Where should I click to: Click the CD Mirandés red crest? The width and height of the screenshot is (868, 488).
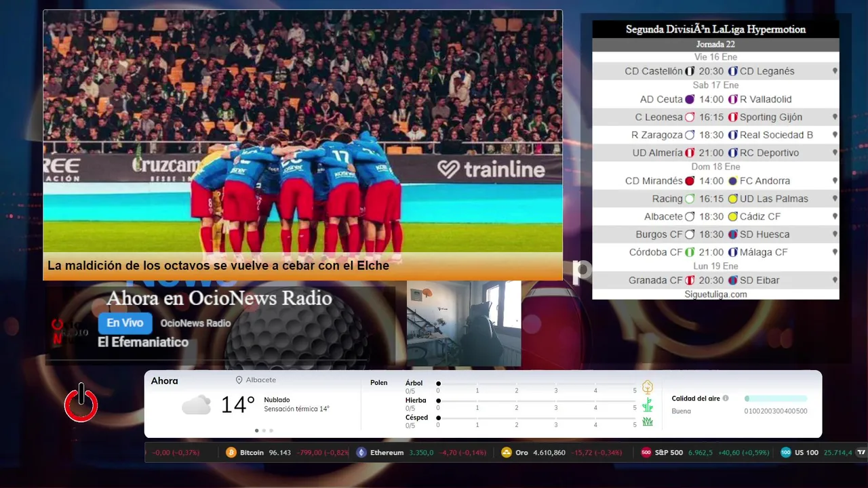tap(690, 181)
